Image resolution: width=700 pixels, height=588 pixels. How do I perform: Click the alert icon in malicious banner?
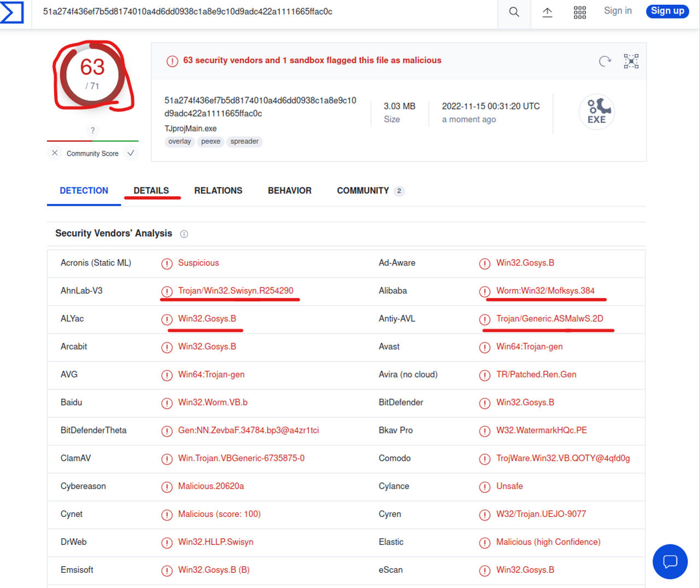coord(172,61)
